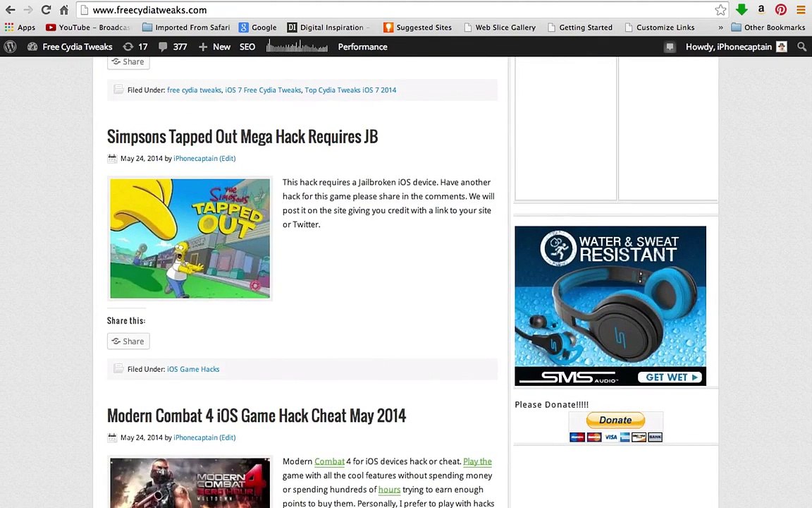Open the iOS Game Hacks category link
The image size is (812, 508).
(193, 370)
